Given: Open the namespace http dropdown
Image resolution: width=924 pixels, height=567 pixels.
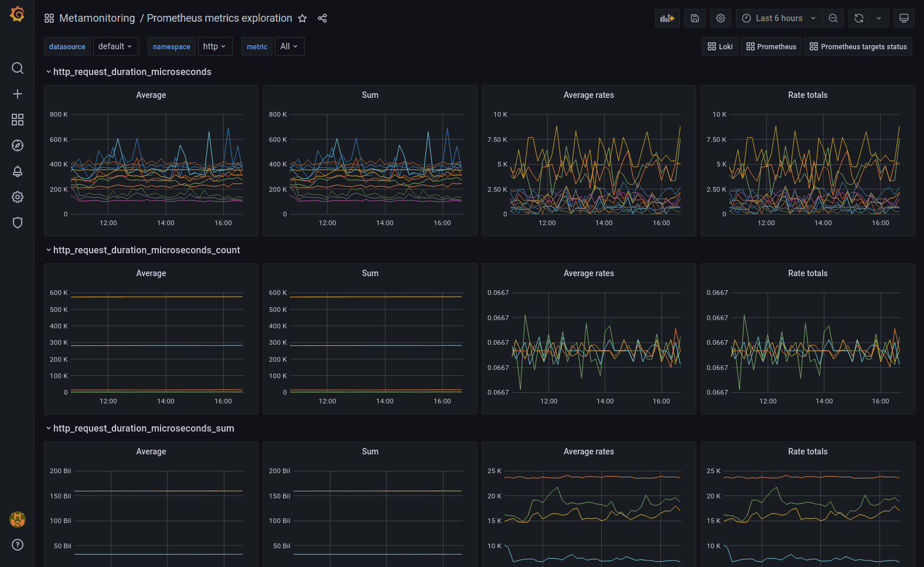Looking at the screenshot, I should click(x=214, y=46).
